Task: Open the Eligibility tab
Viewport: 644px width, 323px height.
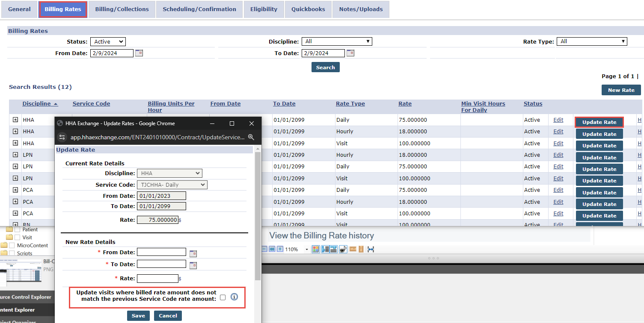Action: click(x=264, y=9)
